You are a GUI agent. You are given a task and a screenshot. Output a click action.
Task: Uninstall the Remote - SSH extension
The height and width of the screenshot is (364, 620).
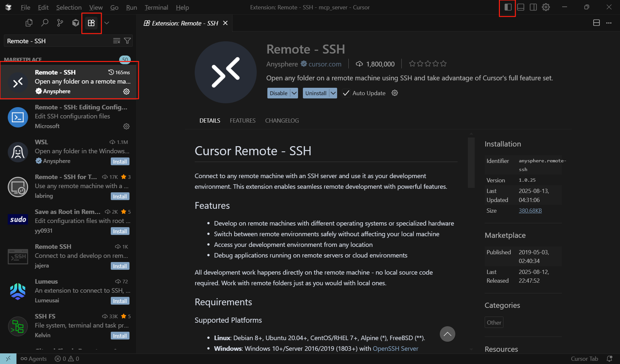[x=316, y=93]
